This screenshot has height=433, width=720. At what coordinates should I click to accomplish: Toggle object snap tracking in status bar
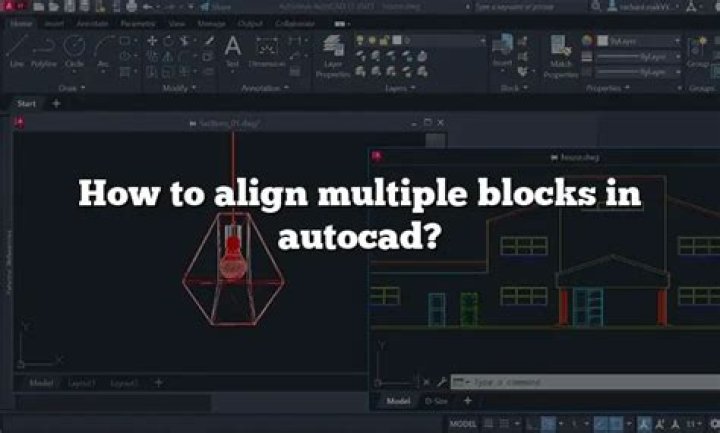point(601,423)
